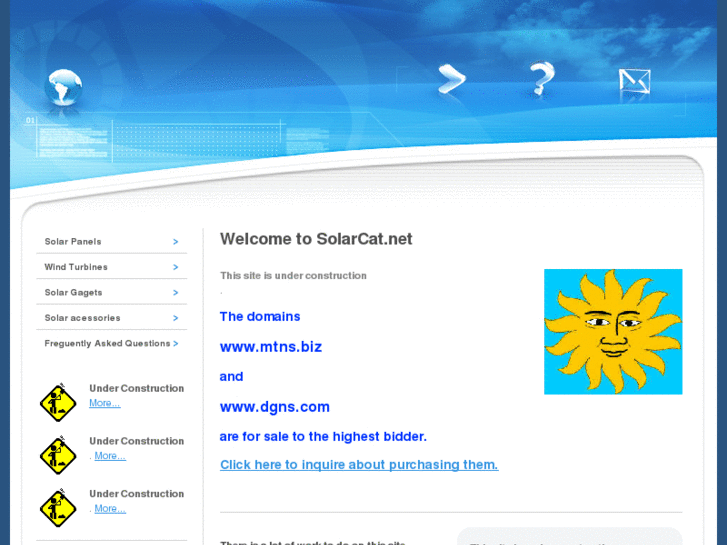Click the third Under Construction sign icon
This screenshot has height=545, width=727.
point(58,508)
